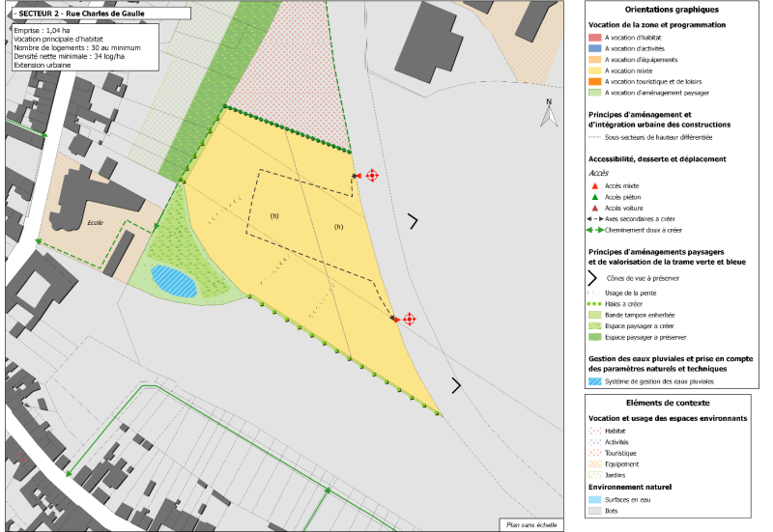Click the 'Plan sans échelle' note
This screenshot has height=532, width=773.
(x=531, y=524)
